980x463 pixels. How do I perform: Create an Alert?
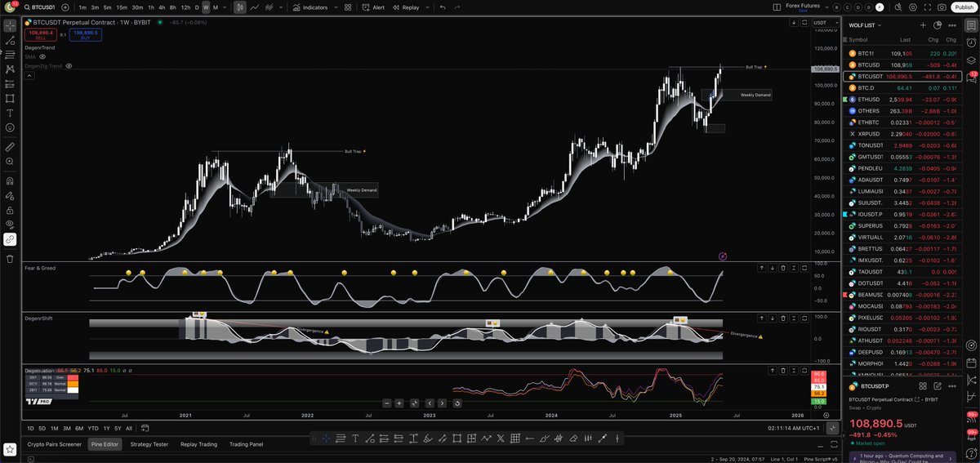373,7
